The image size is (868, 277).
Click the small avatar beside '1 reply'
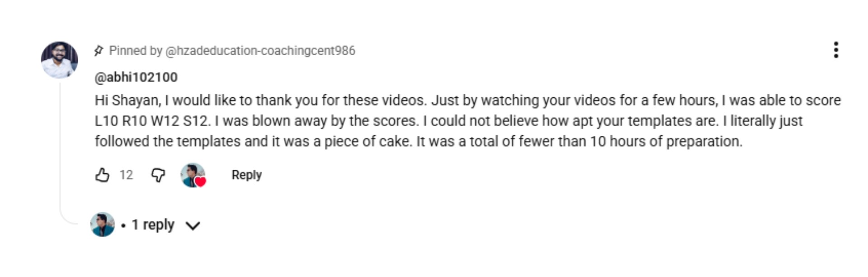pyautogui.click(x=102, y=224)
